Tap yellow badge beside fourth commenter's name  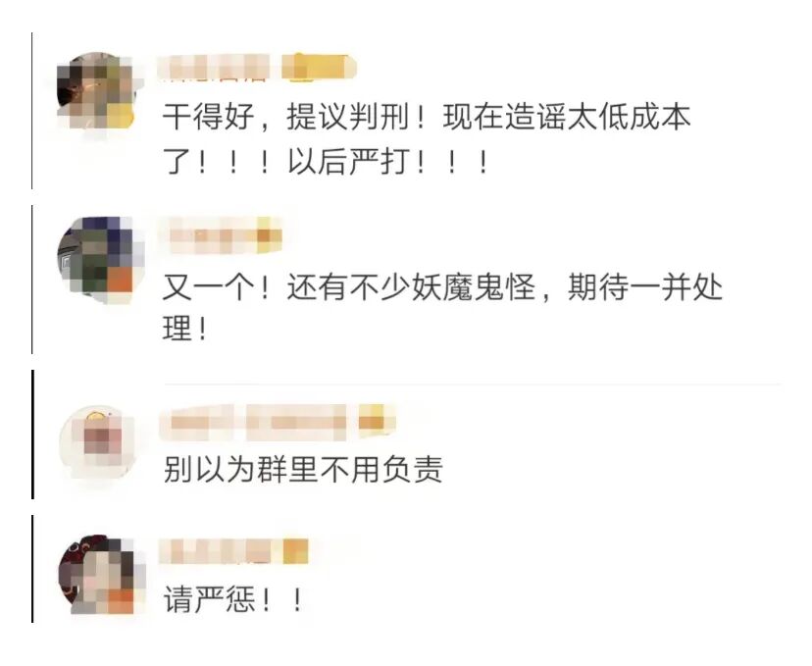pyautogui.click(x=296, y=551)
